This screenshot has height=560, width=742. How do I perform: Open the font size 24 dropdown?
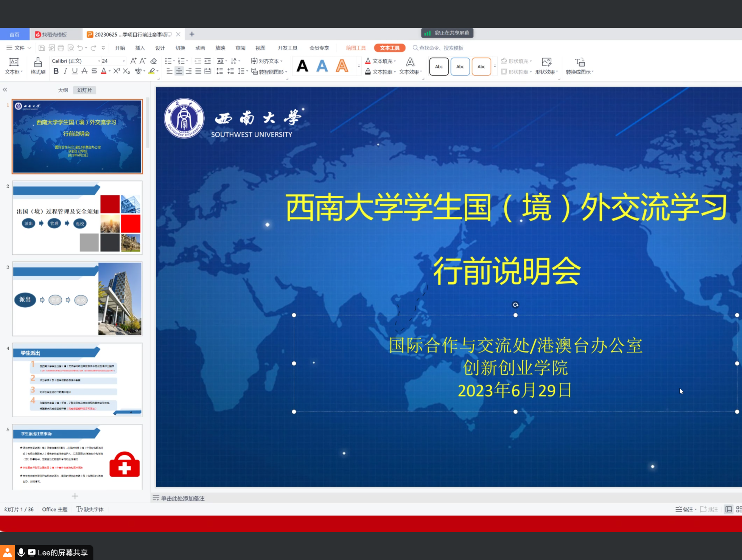124,61
